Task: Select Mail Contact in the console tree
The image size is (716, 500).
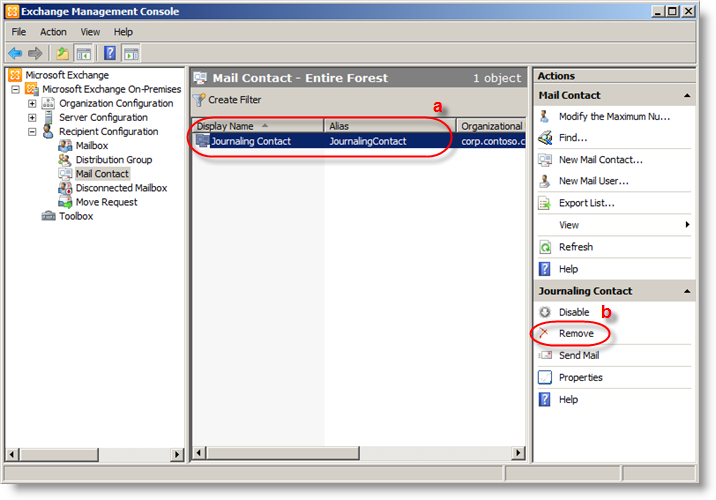Action: [x=102, y=174]
